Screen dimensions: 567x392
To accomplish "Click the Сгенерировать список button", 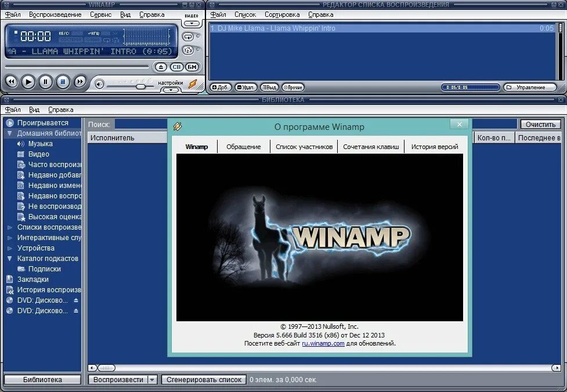I will tap(204, 380).
